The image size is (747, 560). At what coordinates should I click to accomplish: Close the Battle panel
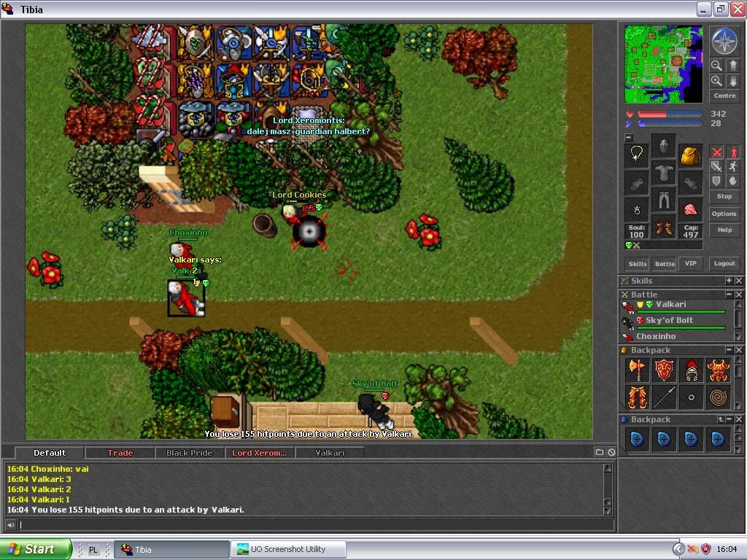738,295
